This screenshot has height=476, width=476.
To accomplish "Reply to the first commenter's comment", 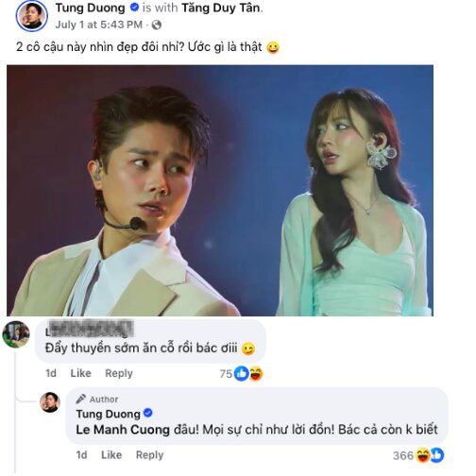I will click(119, 373).
